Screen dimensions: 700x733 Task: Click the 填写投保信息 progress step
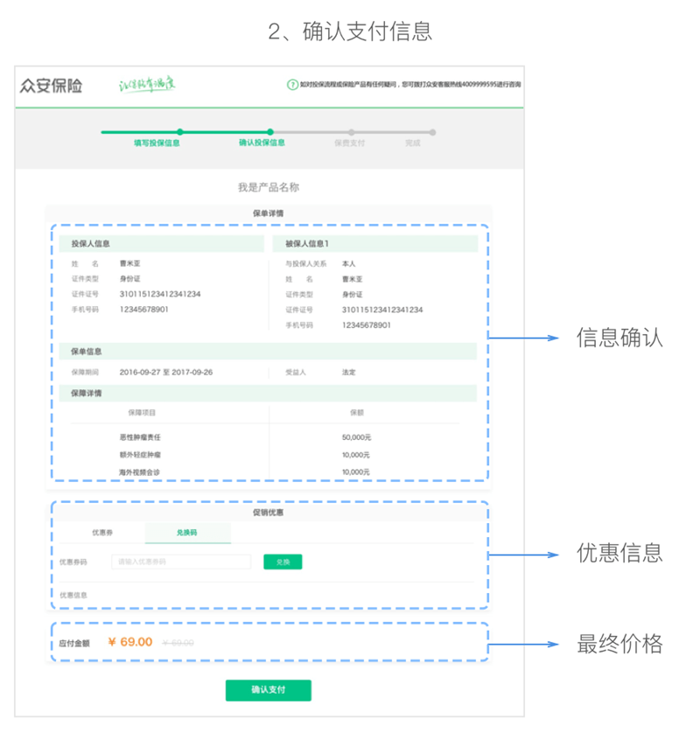coord(157,142)
